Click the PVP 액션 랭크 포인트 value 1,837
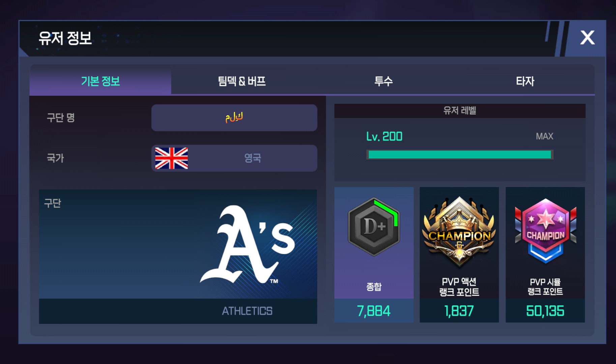The width and height of the screenshot is (616, 364). (459, 311)
